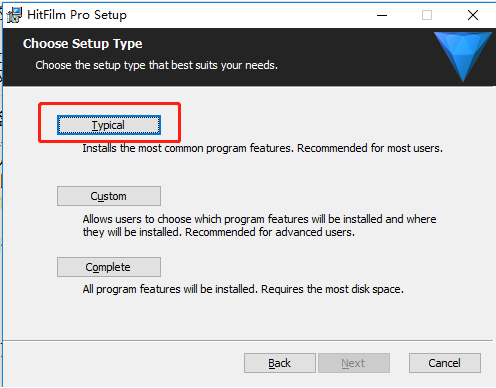
Task: Click the disabled maximize box icon
Action: pyautogui.click(x=427, y=15)
